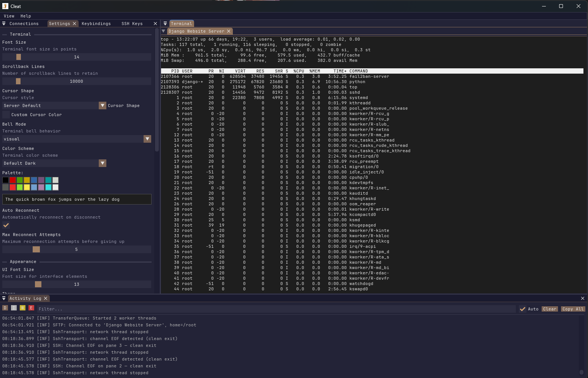588x378 pixels.
Task: Clear the activity log
Action: coord(550,309)
